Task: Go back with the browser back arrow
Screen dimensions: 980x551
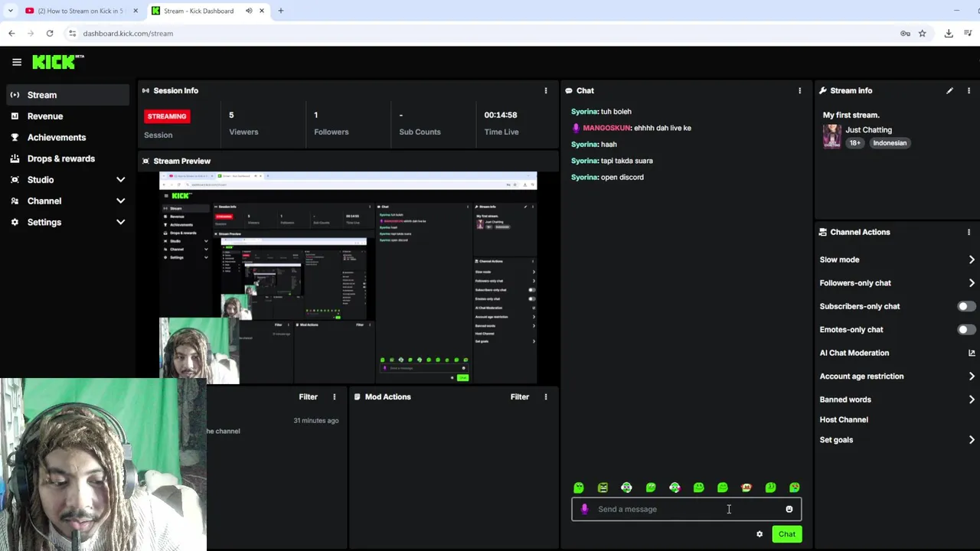Action: [x=11, y=33]
